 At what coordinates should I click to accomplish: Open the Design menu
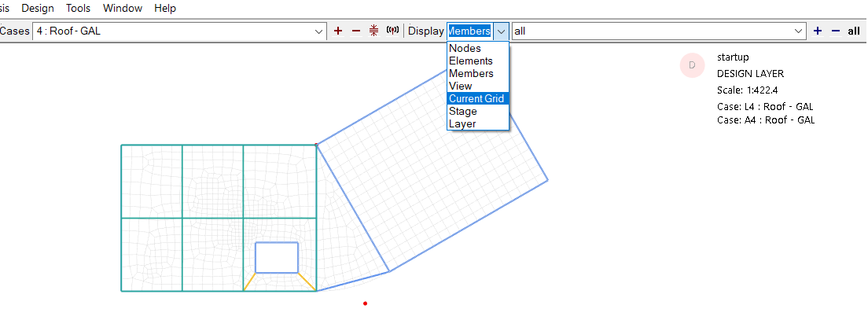click(x=38, y=9)
